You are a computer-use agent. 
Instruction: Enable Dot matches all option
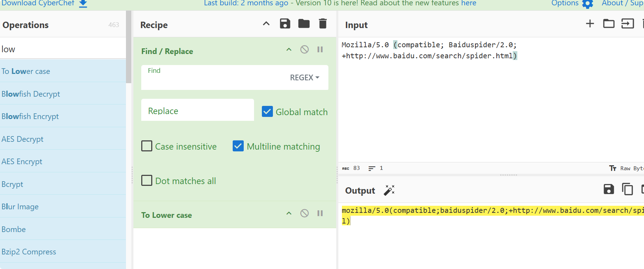click(x=147, y=181)
